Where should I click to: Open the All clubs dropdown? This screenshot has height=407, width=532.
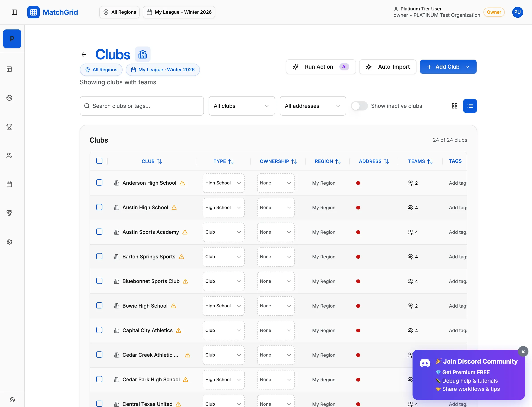pyautogui.click(x=242, y=106)
